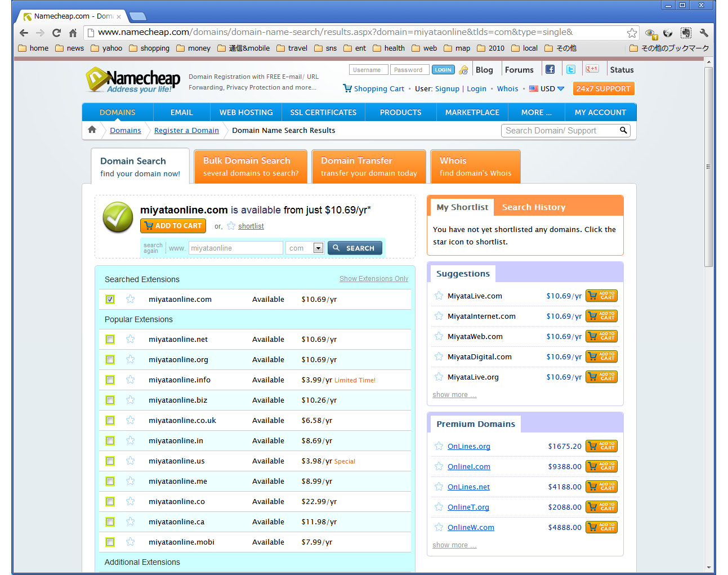This screenshot has height=575, width=728.
Task: Click the search magnifier in Search Domain box
Action: click(623, 131)
